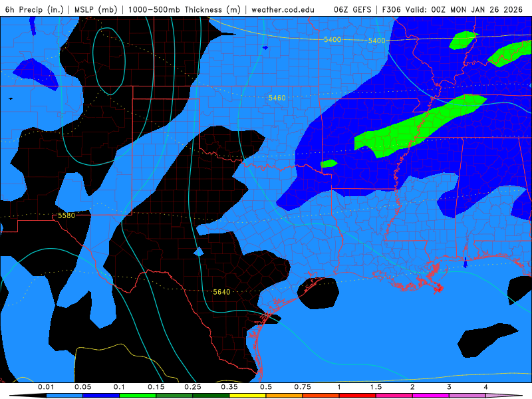Click the '3' legend value
The image size is (532, 399).
point(450,387)
